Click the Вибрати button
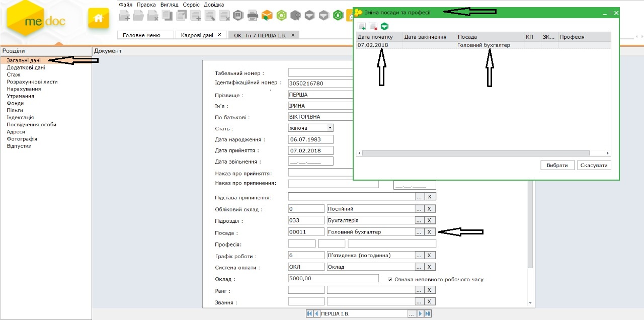Image resolution: width=644 pixels, height=320 pixels. (x=557, y=166)
